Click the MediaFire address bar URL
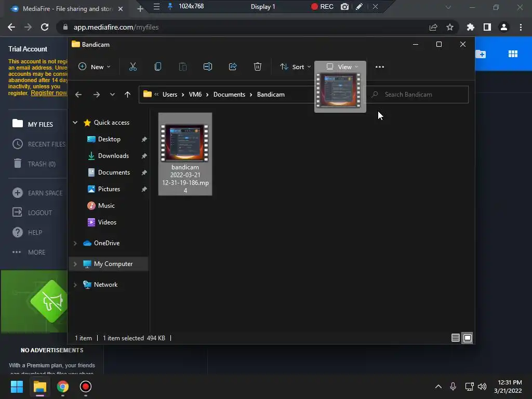Viewport: 532px width, 399px height. [x=116, y=27]
